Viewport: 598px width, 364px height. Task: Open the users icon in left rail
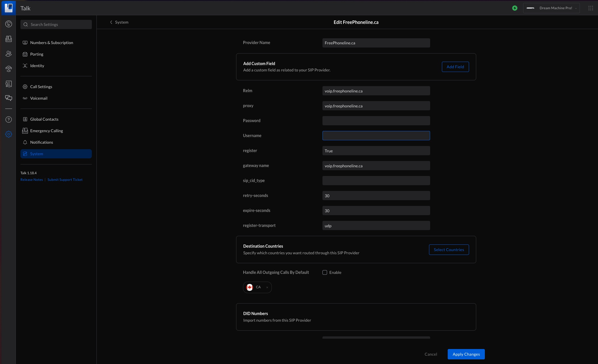point(9,54)
